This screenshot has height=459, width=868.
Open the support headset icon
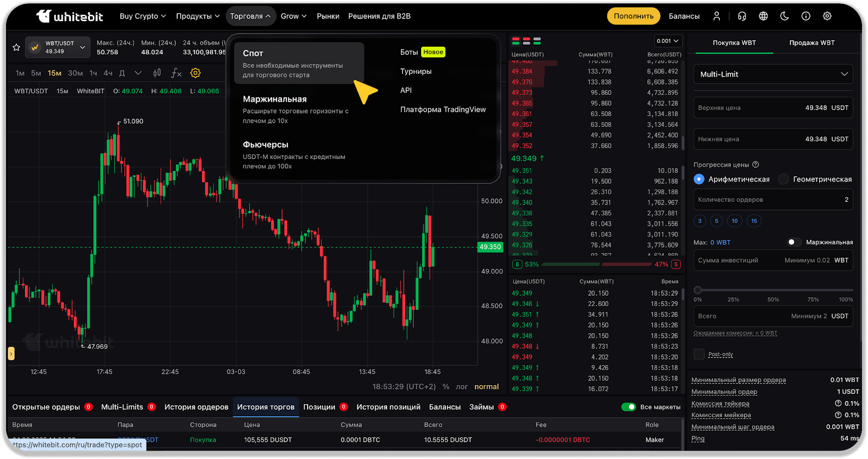coord(742,16)
